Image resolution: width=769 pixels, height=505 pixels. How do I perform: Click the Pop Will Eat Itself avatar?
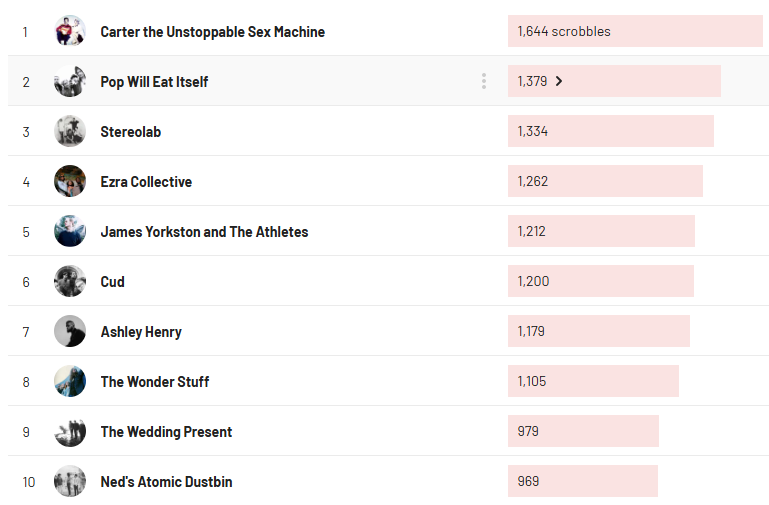coord(70,81)
